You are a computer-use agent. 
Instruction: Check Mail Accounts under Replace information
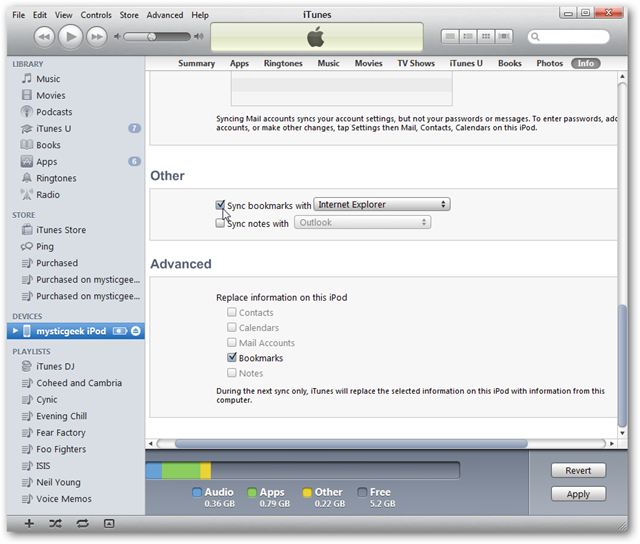[x=231, y=342]
